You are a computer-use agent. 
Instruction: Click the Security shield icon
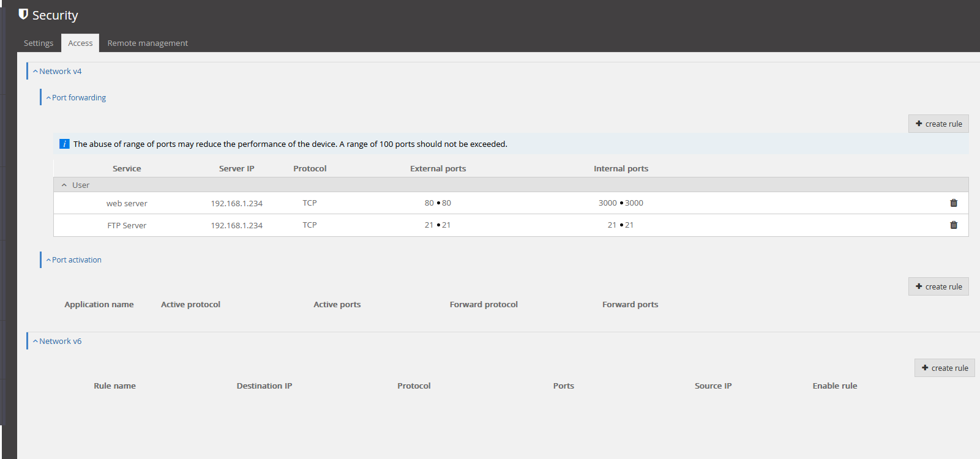[x=23, y=14]
